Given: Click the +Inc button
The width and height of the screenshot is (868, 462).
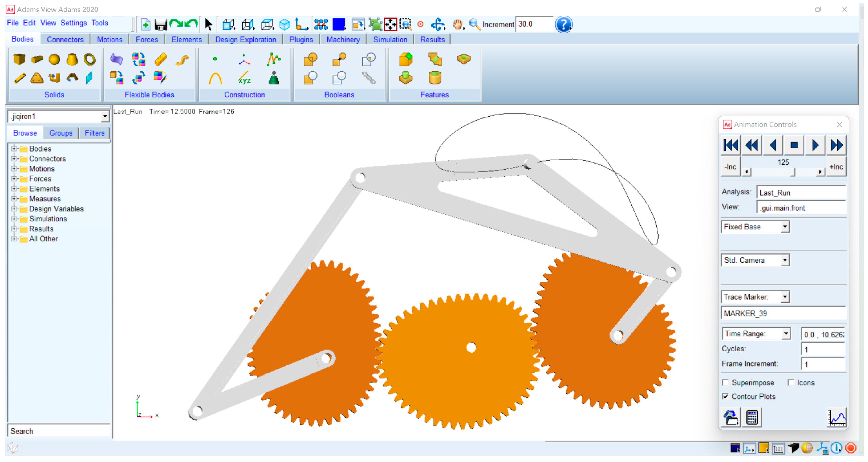Looking at the screenshot, I should [x=836, y=167].
